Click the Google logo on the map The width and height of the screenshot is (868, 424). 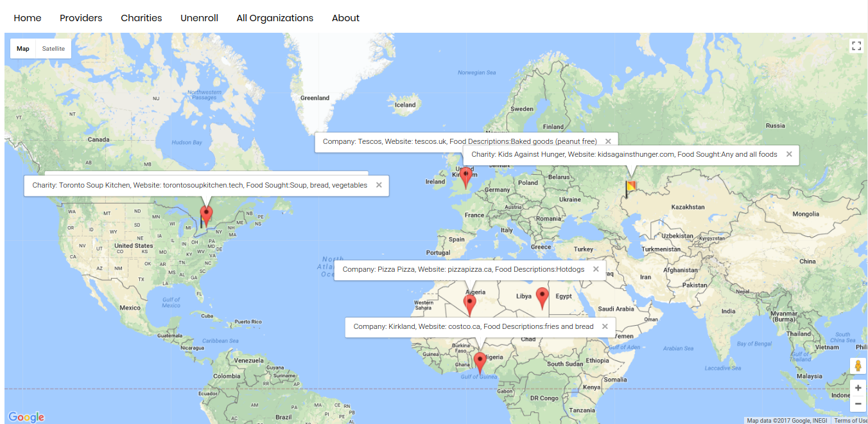[x=26, y=417]
